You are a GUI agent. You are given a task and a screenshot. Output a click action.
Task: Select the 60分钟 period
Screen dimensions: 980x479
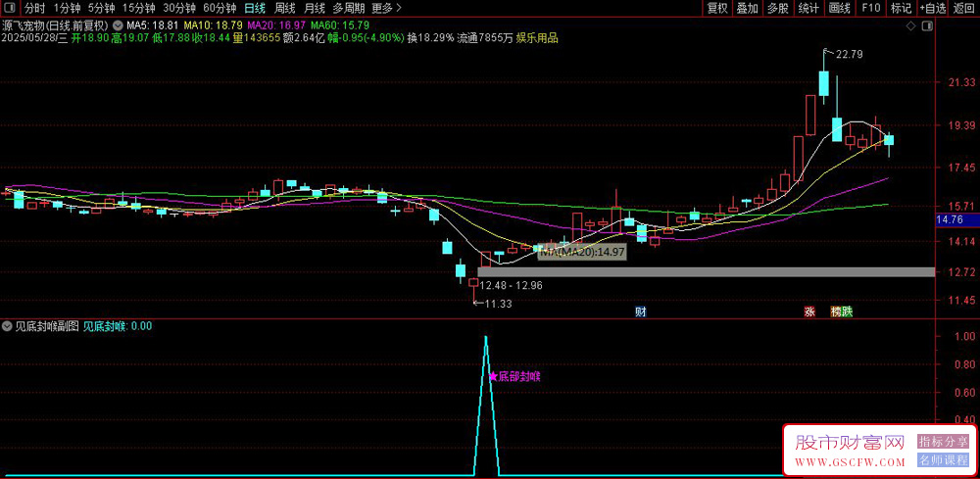point(220,8)
